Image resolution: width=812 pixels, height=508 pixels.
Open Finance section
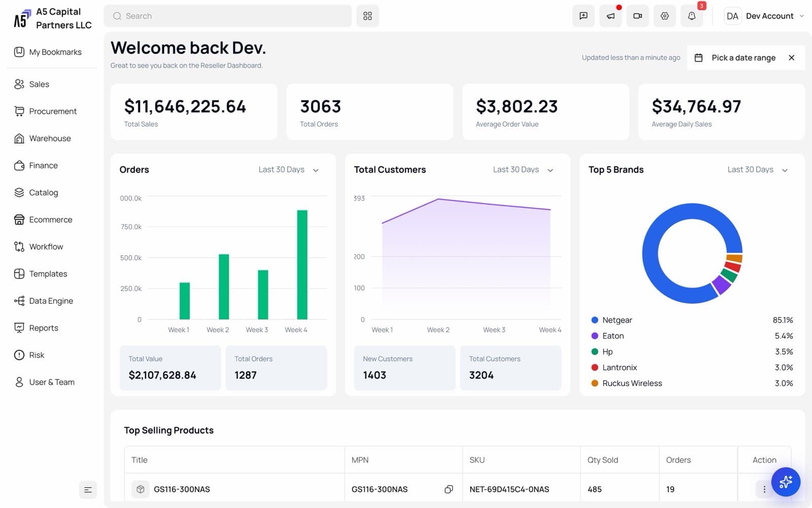(36, 166)
